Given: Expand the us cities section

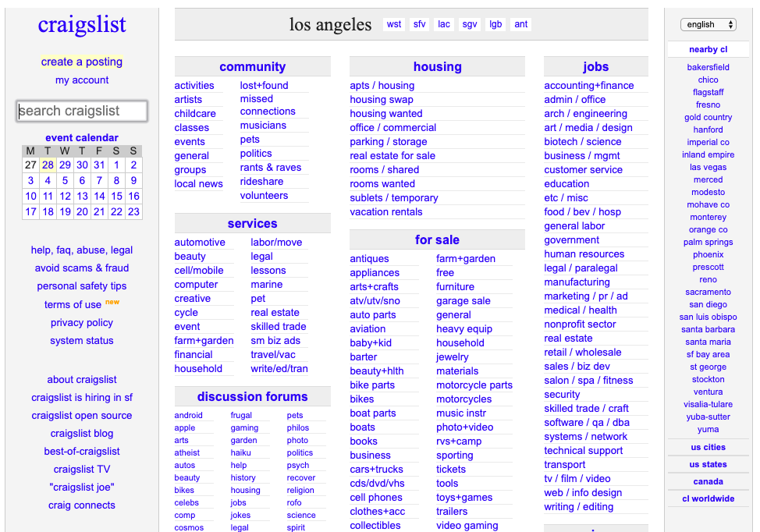Looking at the screenshot, I should (709, 447).
